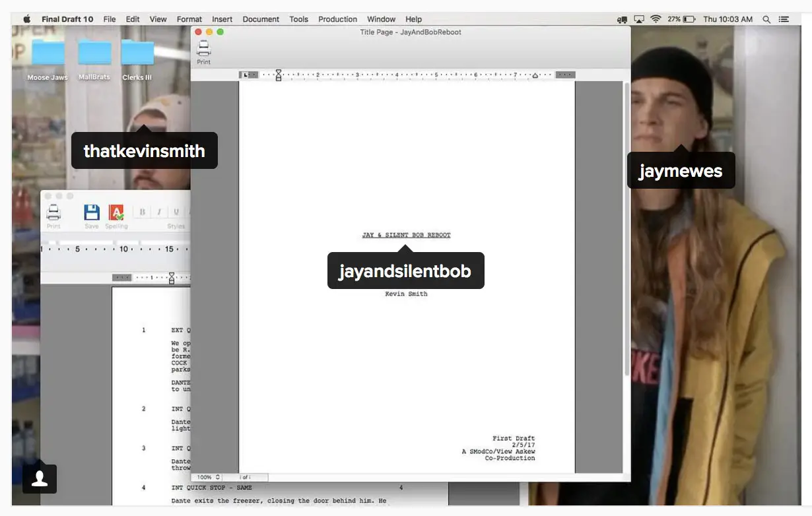Open Notification Center list icon
This screenshot has height=516, width=812.
point(784,19)
